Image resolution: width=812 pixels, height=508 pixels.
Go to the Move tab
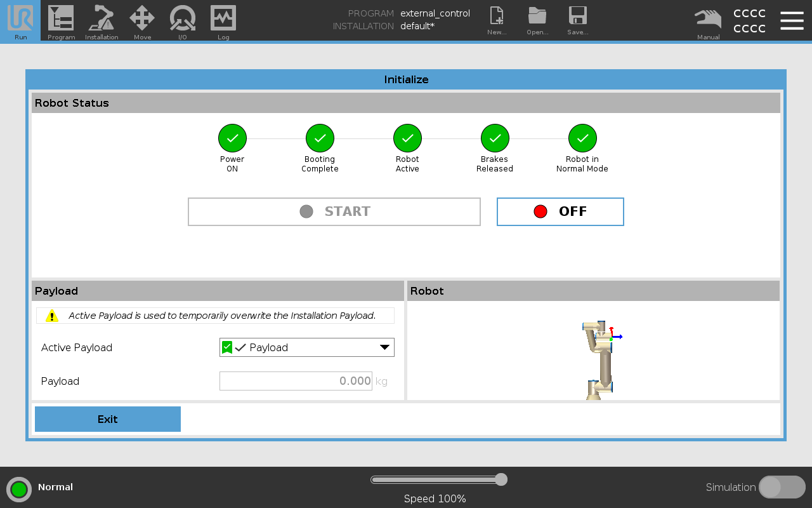click(x=142, y=20)
